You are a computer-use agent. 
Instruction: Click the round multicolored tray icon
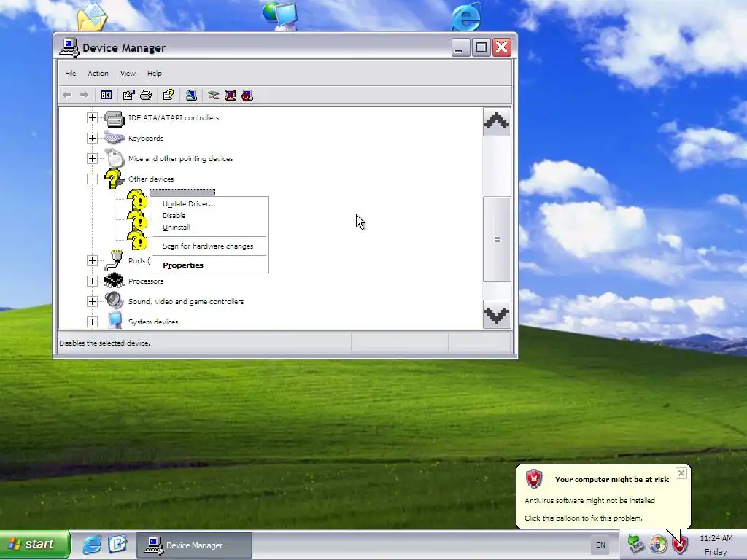coord(659,544)
